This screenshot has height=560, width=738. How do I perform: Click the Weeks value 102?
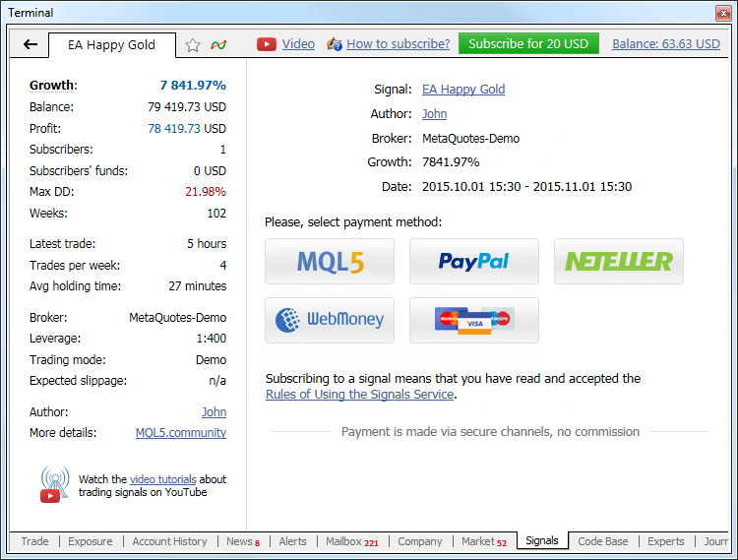[x=216, y=214]
